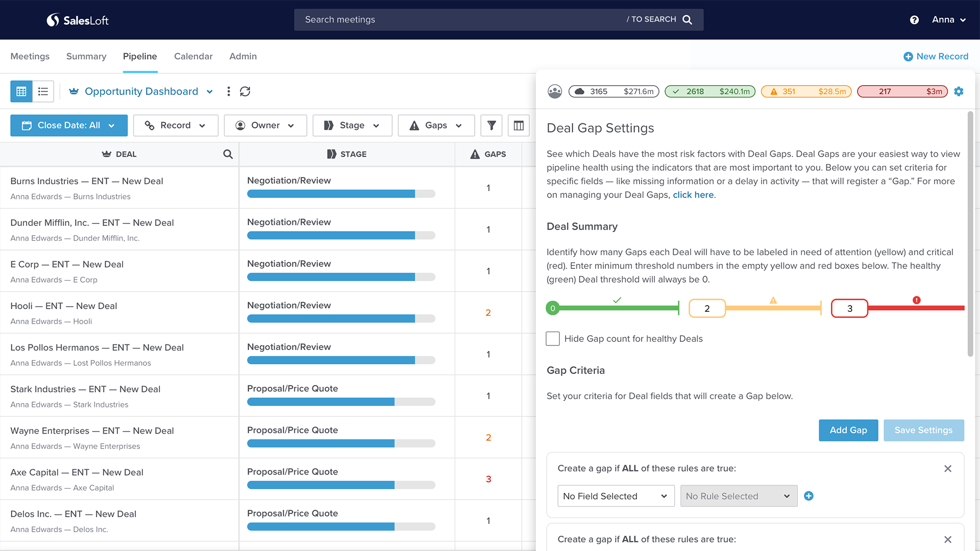Click the red threshold box showing 3
This screenshot has width=980, height=551.
pyautogui.click(x=849, y=308)
